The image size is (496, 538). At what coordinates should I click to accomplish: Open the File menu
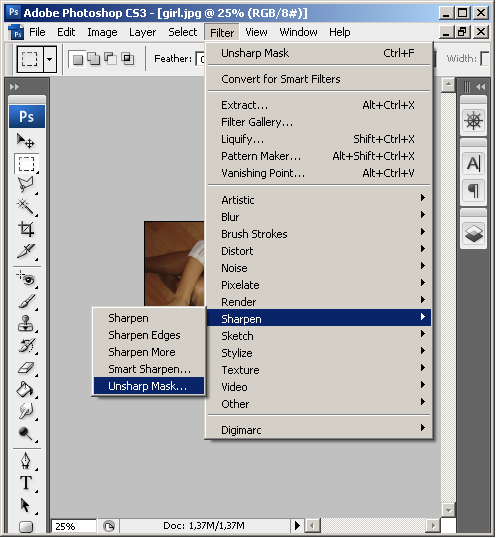click(x=37, y=32)
